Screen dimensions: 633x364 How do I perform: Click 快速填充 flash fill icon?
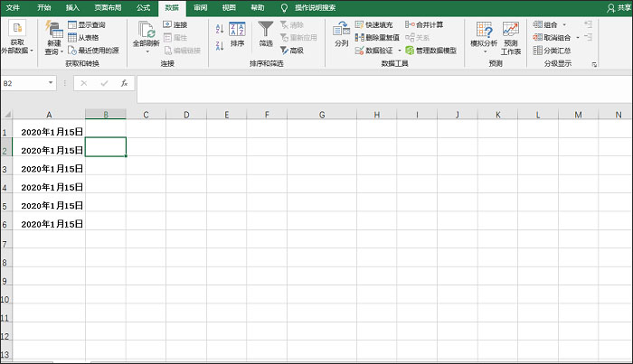[360, 25]
